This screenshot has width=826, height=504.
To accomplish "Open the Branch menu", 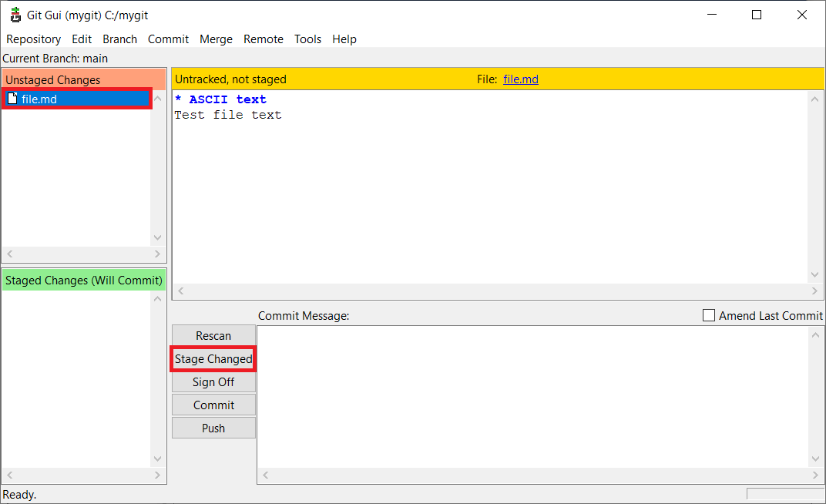I will pos(119,39).
